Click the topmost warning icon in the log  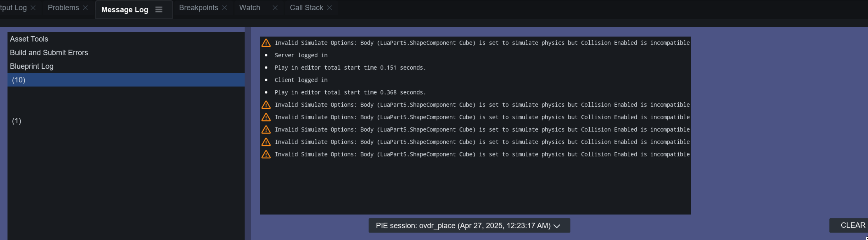(266, 43)
